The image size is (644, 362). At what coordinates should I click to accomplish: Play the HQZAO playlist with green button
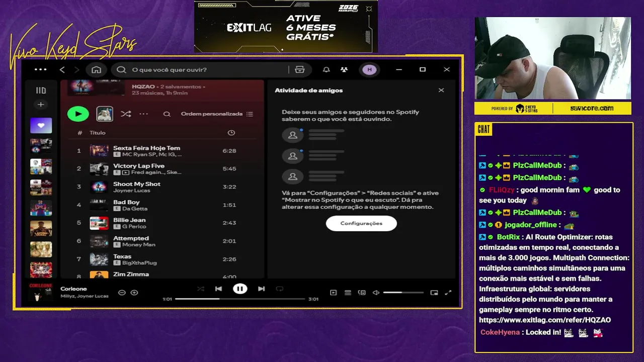point(78,114)
